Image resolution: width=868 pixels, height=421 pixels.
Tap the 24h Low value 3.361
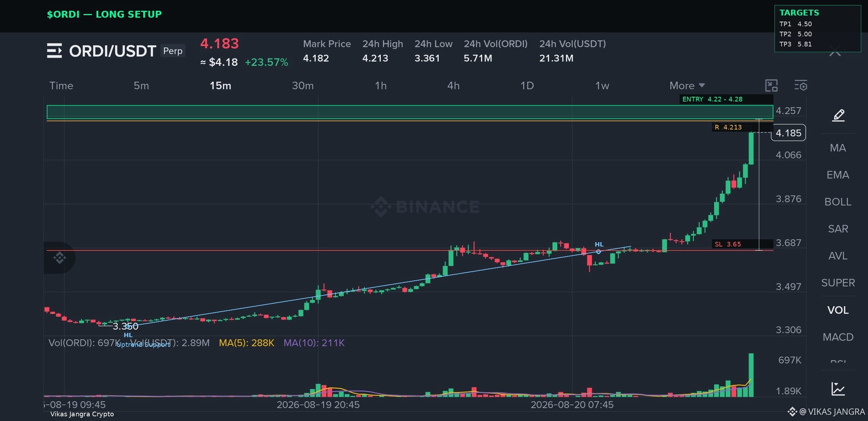(x=427, y=58)
